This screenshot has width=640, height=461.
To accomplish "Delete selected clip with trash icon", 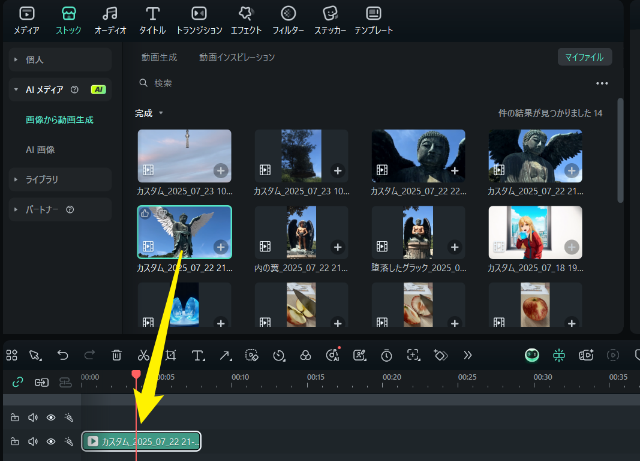I will coord(117,355).
